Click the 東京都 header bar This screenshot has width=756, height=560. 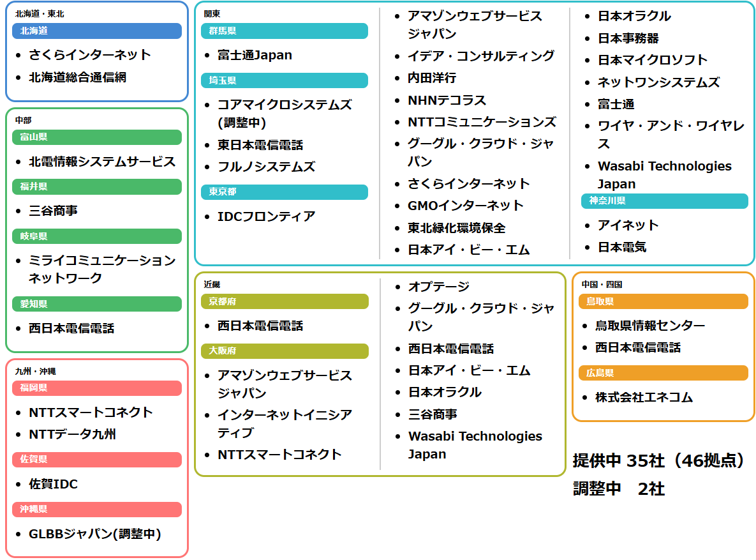[x=285, y=192]
